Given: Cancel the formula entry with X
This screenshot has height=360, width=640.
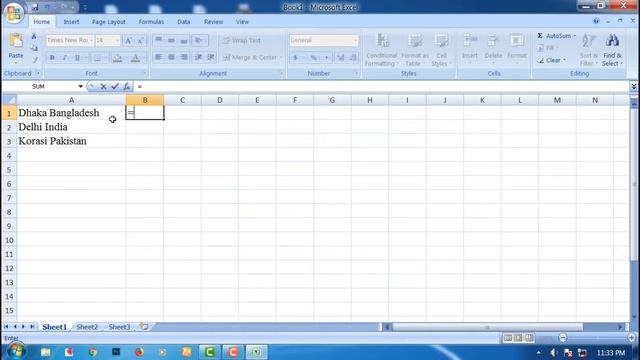Looking at the screenshot, I should pyautogui.click(x=103, y=87).
